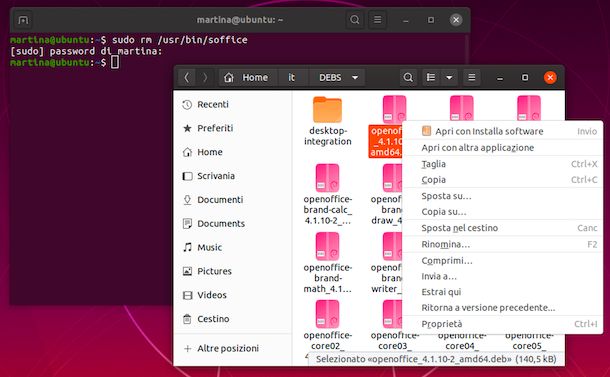Open Videos in the sidebar
Viewport: 610px width, 377px height.
232,295
